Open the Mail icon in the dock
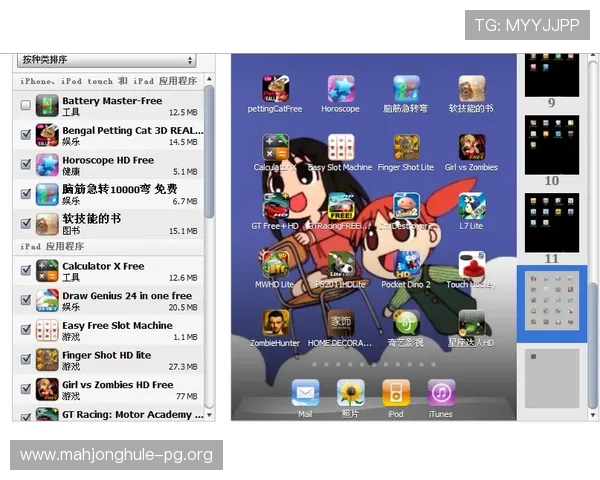Viewport: 600px width, 480px height. coord(305,392)
